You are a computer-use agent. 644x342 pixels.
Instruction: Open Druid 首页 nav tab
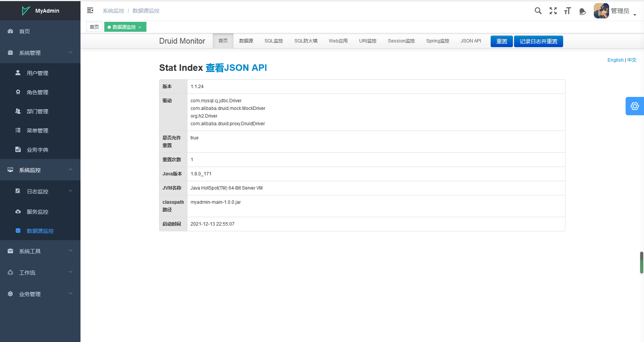tap(223, 41)
